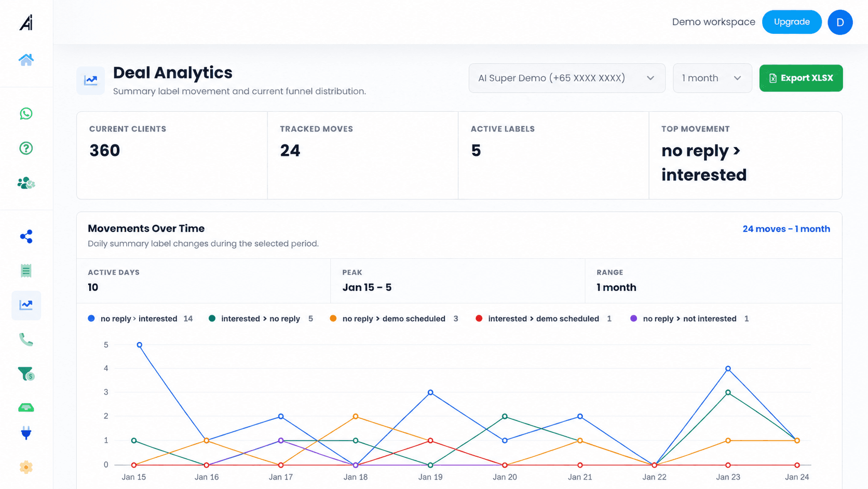Open the green document list icon
This screenshot has width=868, height=489.
coord(26,270)
